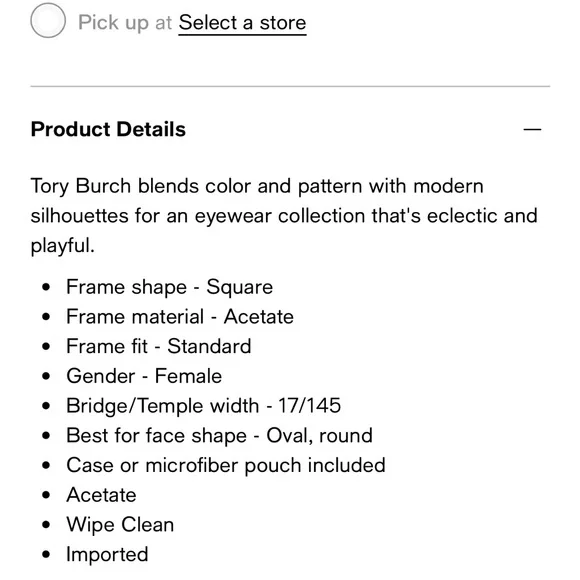Click the Frame shape - Square item

[x=169, y=287]
